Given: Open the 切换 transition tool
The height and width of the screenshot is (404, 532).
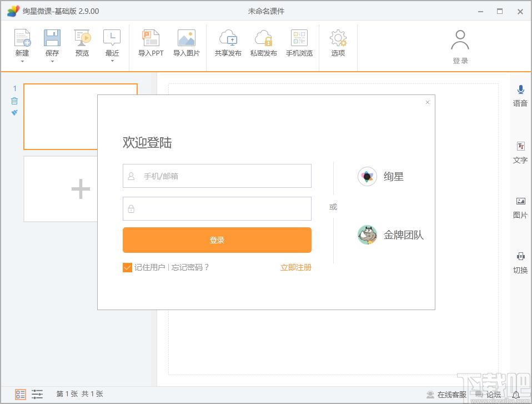Looking at the screenshot, I should tap(520, 263).
